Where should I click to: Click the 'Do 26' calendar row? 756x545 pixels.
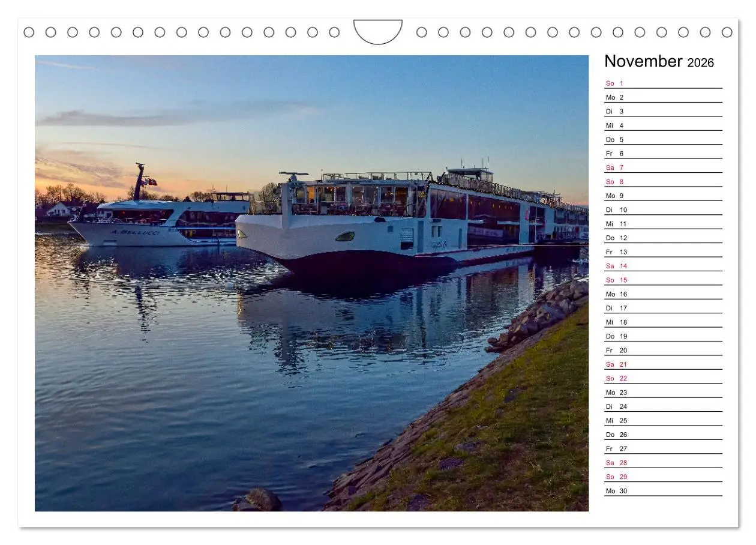[663, 435]
